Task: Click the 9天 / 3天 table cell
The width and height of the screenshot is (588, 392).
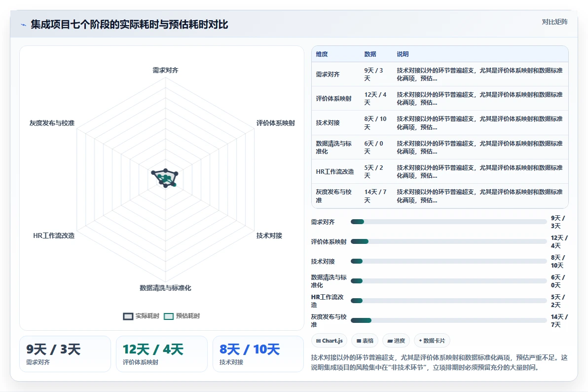Action: click(374, 75)
